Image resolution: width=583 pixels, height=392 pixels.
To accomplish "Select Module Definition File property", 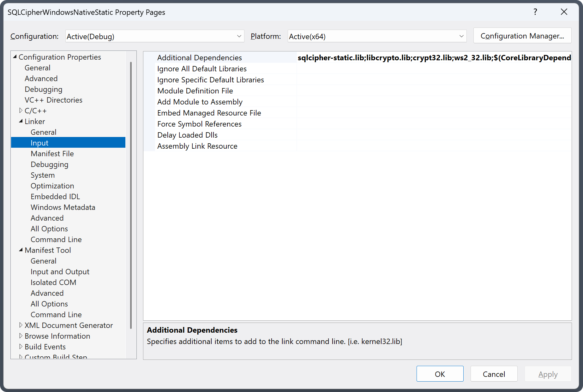I will tap(195, 91).
